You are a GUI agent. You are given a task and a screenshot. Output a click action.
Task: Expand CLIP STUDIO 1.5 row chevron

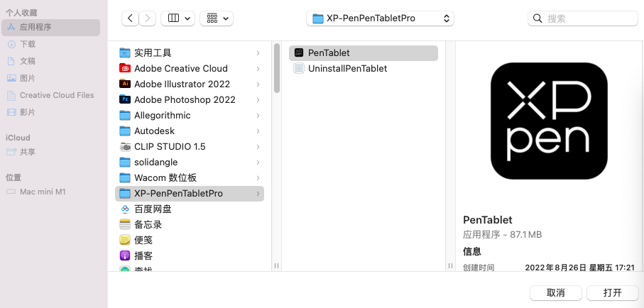[x=258, y=147]
